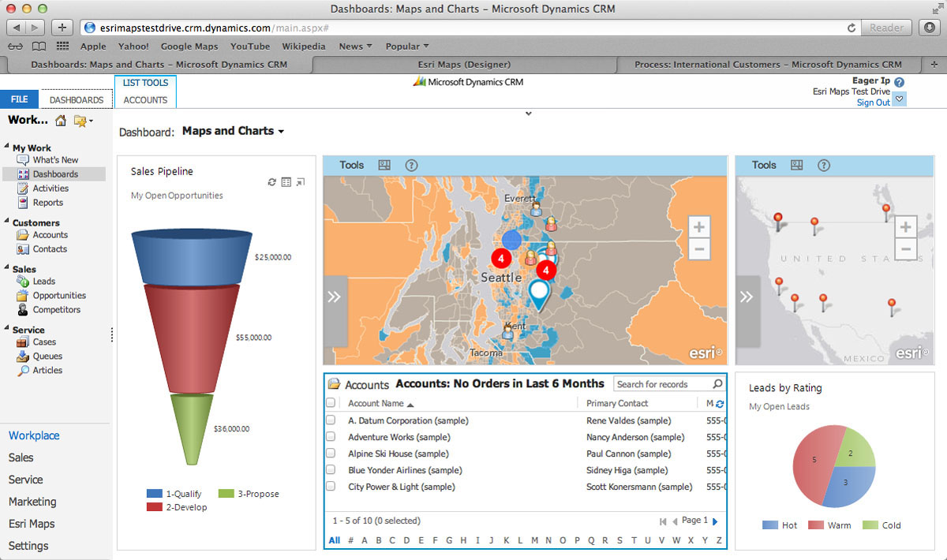Click the Cold legend swatch
Image resolution: width=947 pixels, height=560 pixels.
tap(870, 525)
